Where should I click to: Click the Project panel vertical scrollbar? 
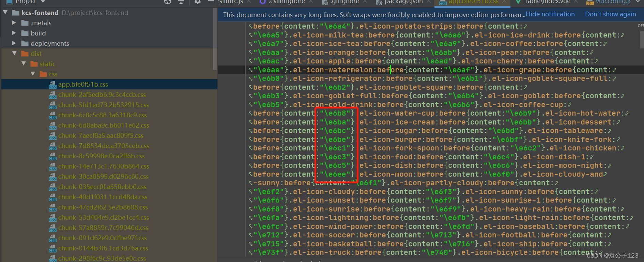[x=215, y=39]
